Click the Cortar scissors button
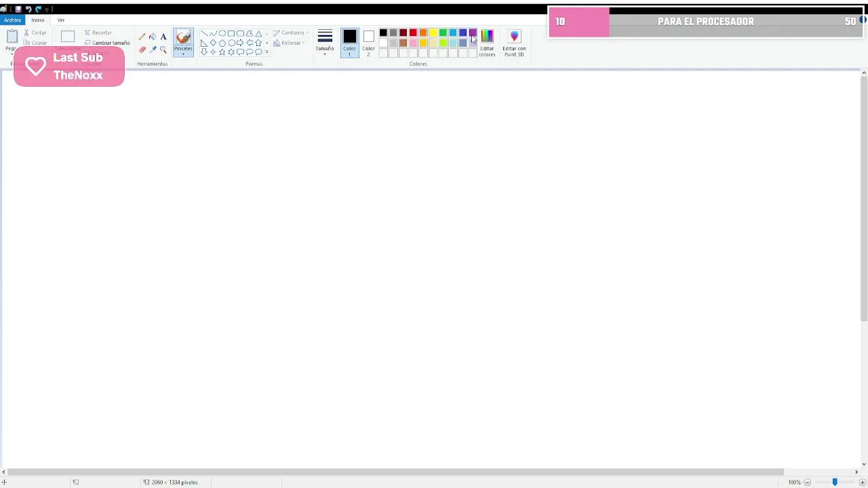Viewport: 868px width, 488px height. 35,33
